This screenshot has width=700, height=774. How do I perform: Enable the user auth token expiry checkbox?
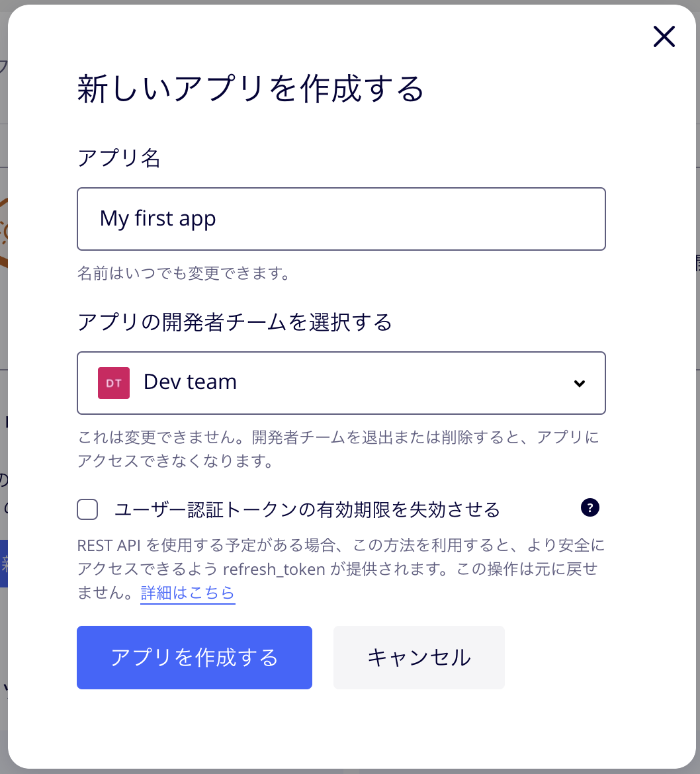[87, 509]
